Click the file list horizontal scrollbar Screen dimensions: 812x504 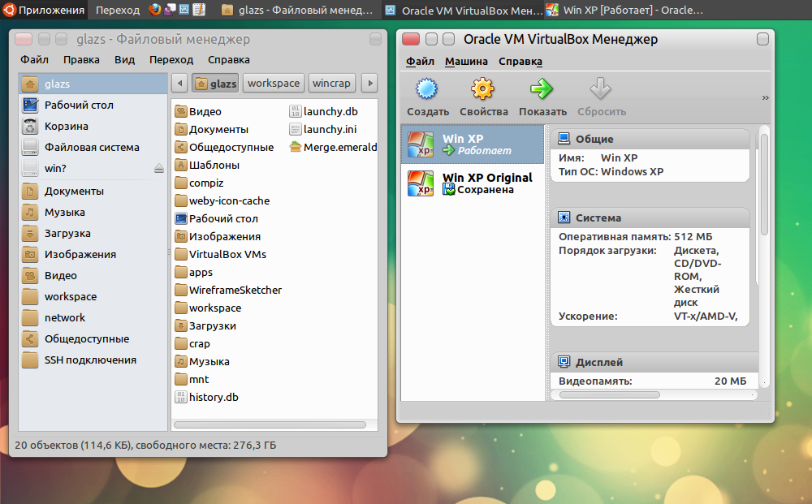[270, 424]
